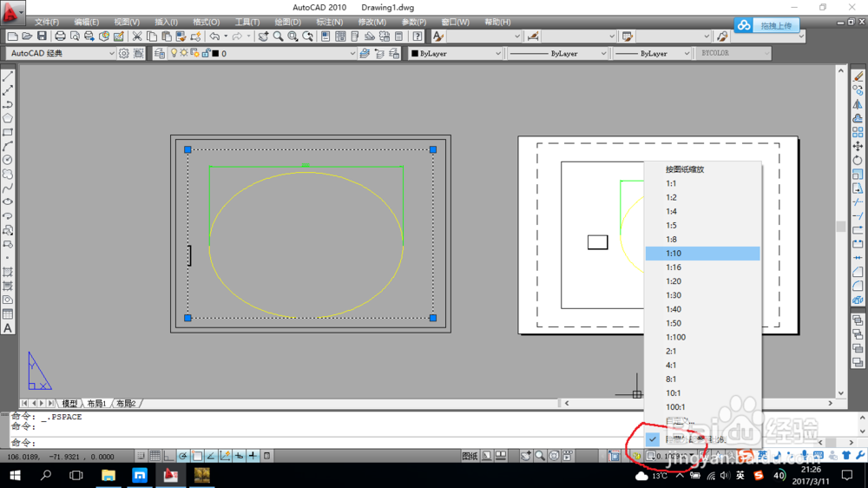Image resolution: width=868 pixels, height=488 pixels.
Task: Select the Circle draw tool
Action: pos(8,160)
